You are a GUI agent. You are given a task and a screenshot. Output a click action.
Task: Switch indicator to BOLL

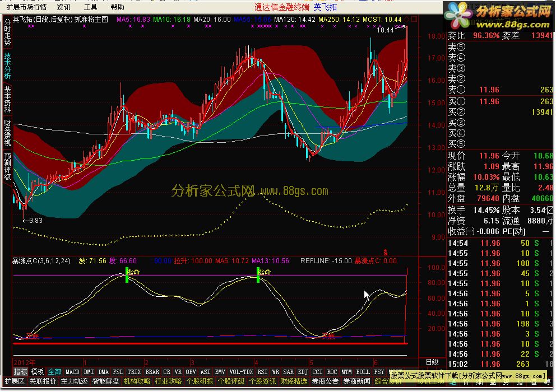click(363, 372)
